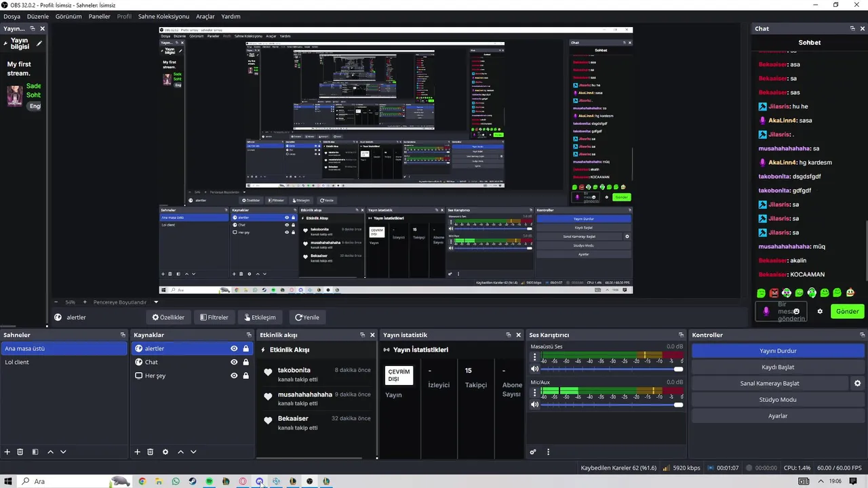
Task: Open scene filters icon in Sahneler toolbar
Action: coord(35,452)
